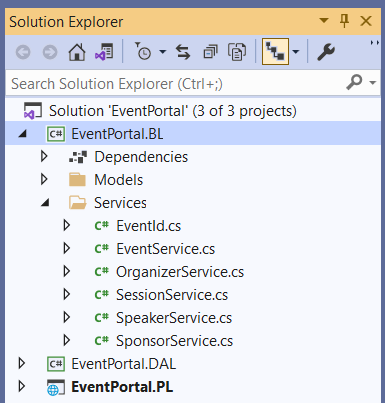Close the Solution Explorer panel
Viewport: 385px width, 403px height.
pos(366,21)
